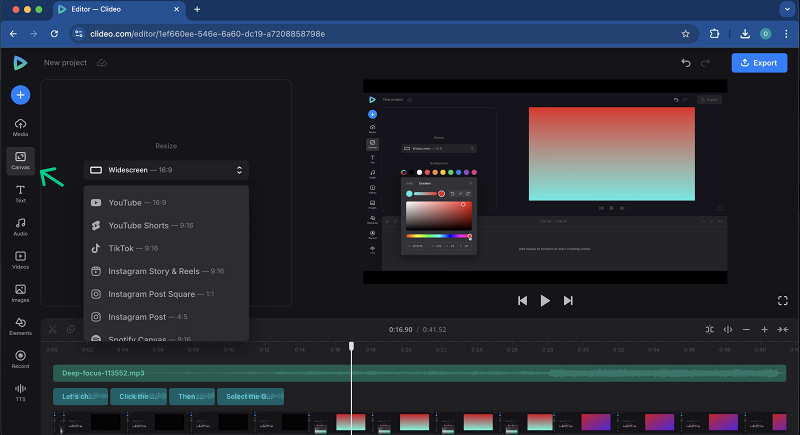Screen dimensions: 800x435
Task: Go back in browser
Action: pos(13,34)
